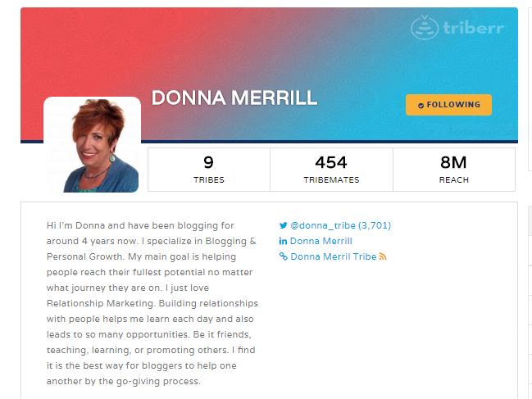Select the 9 Tribes stat box
This screenshot has width=532, height=399.
(x=209, y=170)
